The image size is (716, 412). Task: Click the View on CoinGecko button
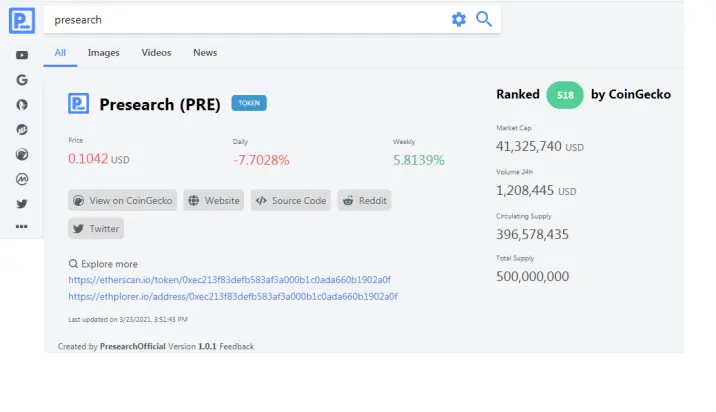(x=122, y=201)
